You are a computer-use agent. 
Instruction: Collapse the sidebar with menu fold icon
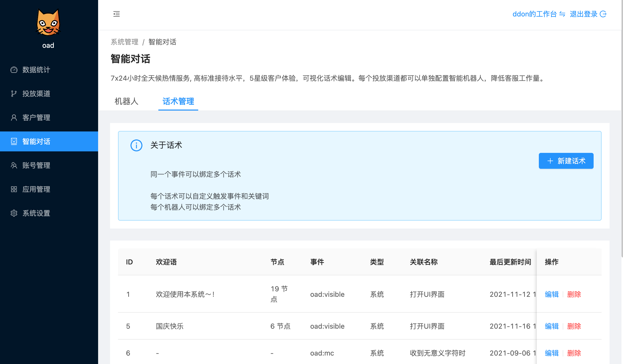pos(117,14)
